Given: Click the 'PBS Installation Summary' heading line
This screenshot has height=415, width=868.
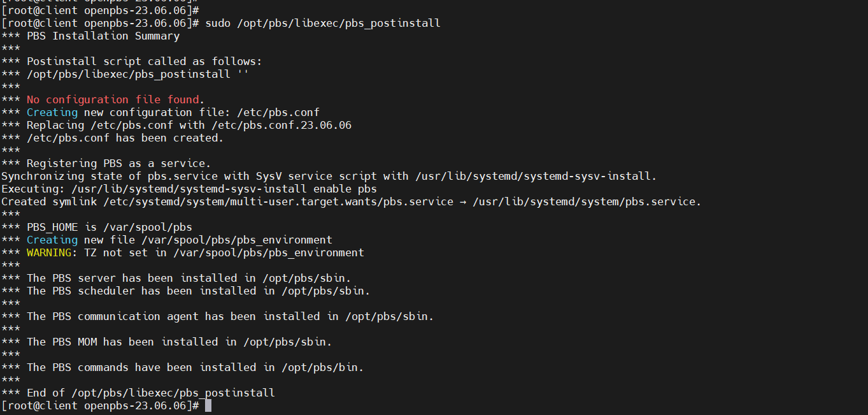Looking at the screenshot, I should (90, 36).
